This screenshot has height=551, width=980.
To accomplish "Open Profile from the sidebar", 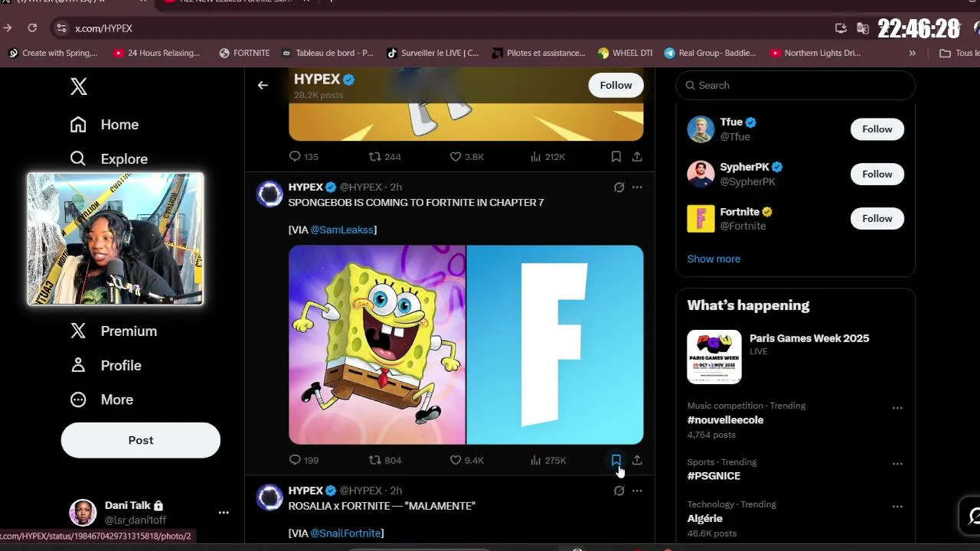I will pyautogui.click(x=106, y=366).
